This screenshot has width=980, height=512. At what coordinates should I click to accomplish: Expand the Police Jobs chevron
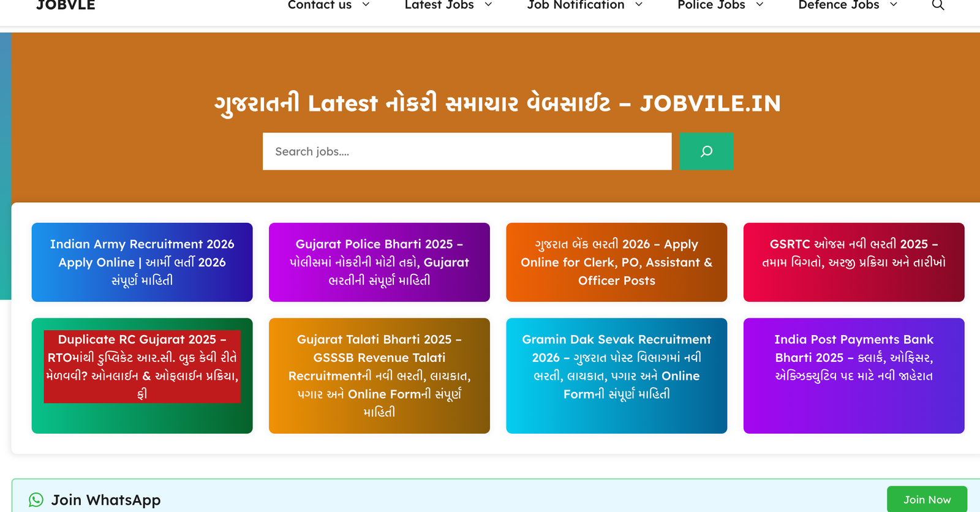tap(759, 5)
